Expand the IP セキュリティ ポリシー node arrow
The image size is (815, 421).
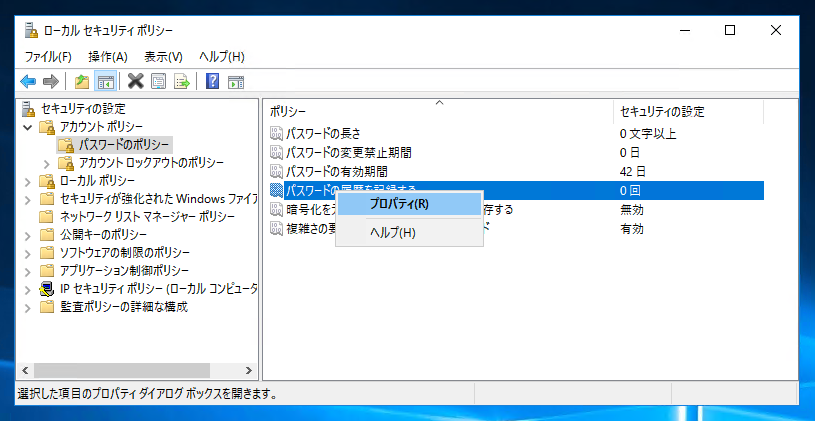tap(28, 290)
